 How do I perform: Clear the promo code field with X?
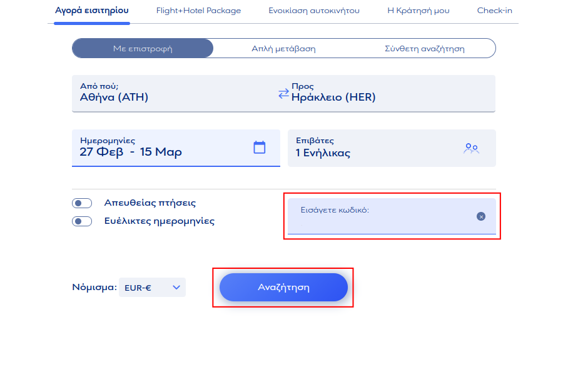(x=481, y=216)
